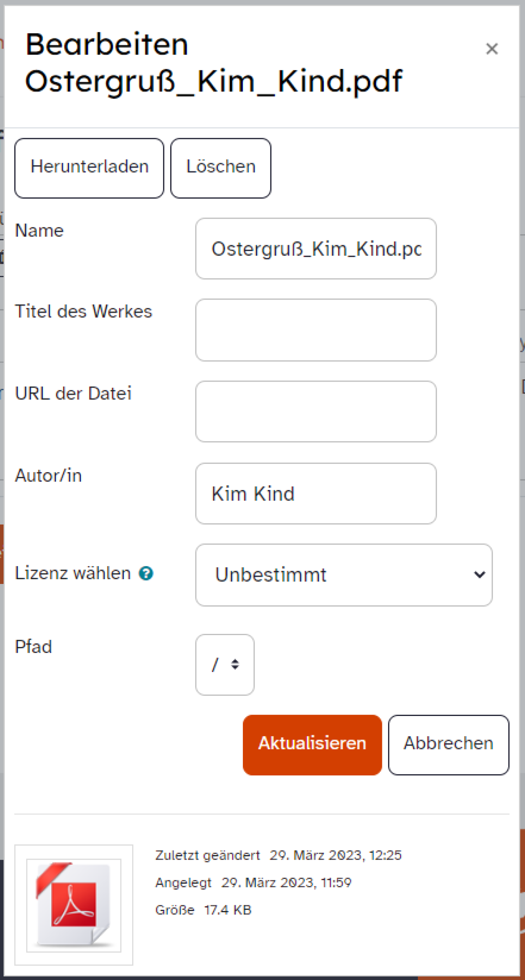Click the URL der Datei label
The height and width of the screenshot is (980, 525).
point(73,393)
